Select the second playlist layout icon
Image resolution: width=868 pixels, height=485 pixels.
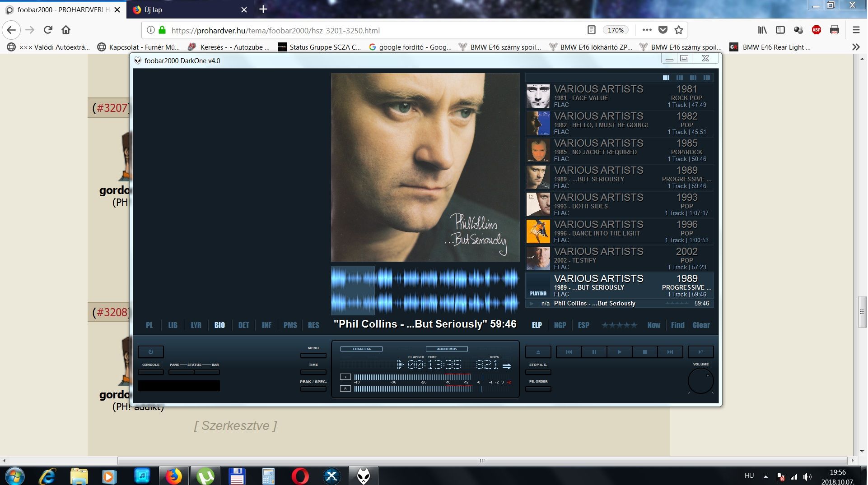[680, 78]
